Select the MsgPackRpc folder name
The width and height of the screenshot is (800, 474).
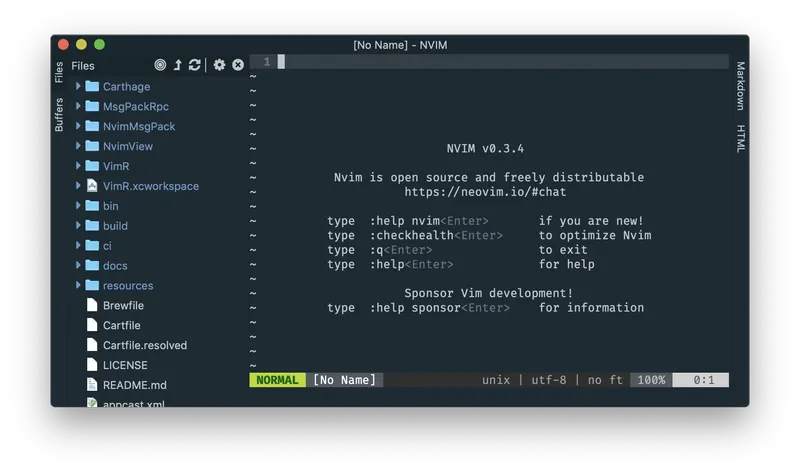(136, 107)
